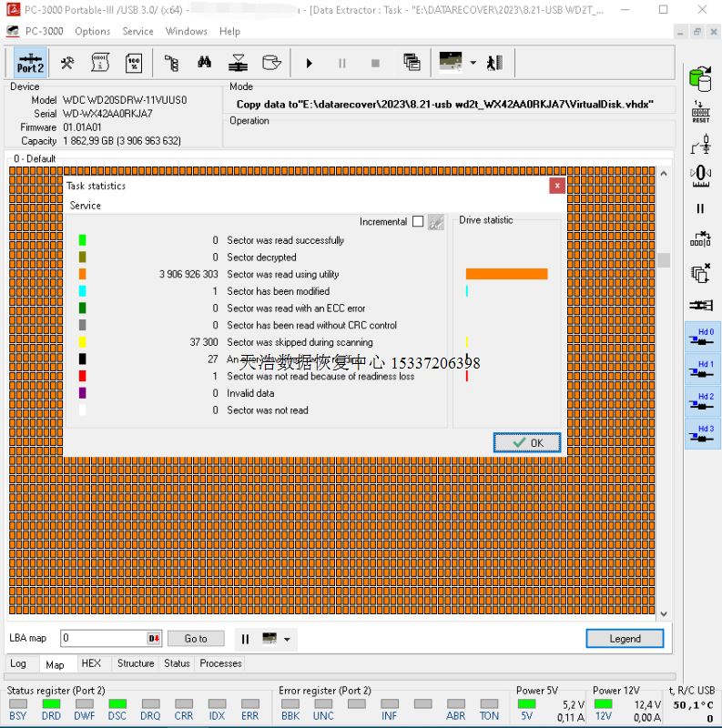
Task: Open the Legend button
Action: [x=625, y=639]
